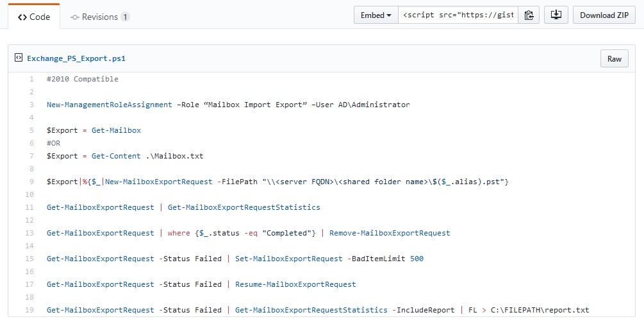
Task: Click "New-MailboxExportRequest" on line 9
Action: pos(159,182)
